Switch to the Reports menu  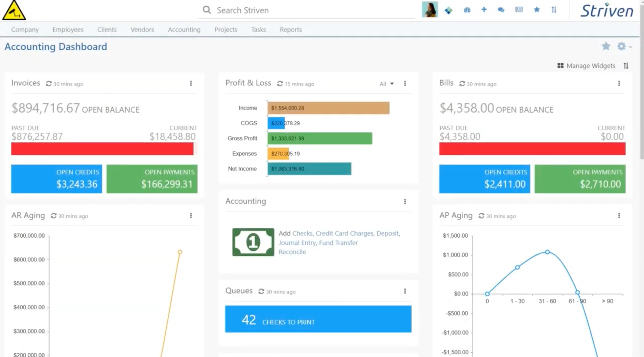click(290, 29)
